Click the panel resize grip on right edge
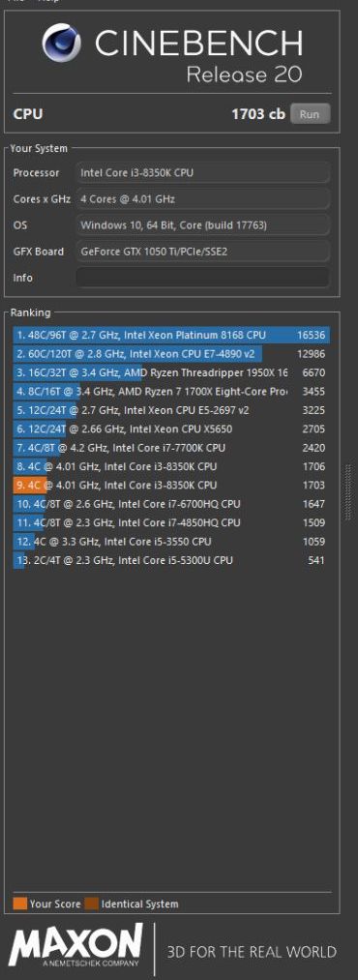Screen dimensions: 358x980 [x=348, y=491]
